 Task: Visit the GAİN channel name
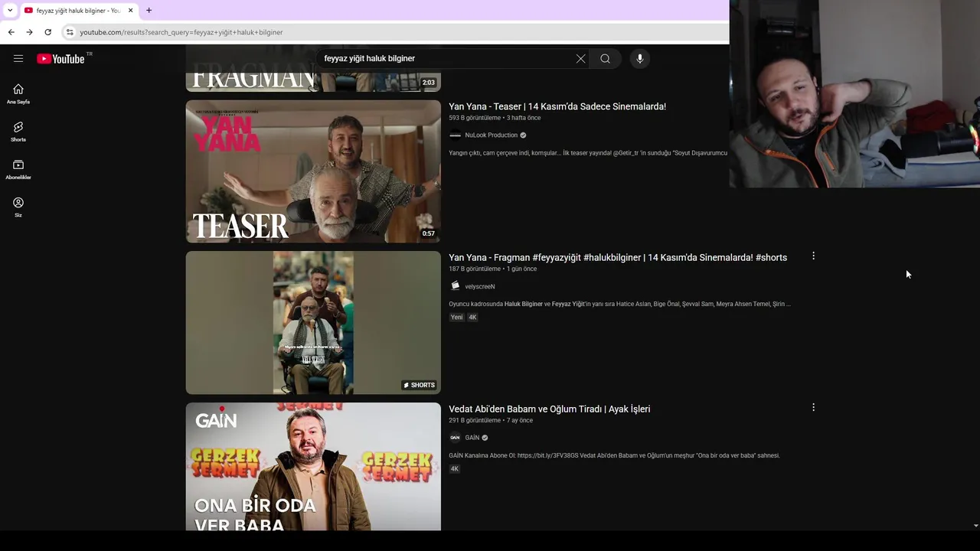point(472,438)
